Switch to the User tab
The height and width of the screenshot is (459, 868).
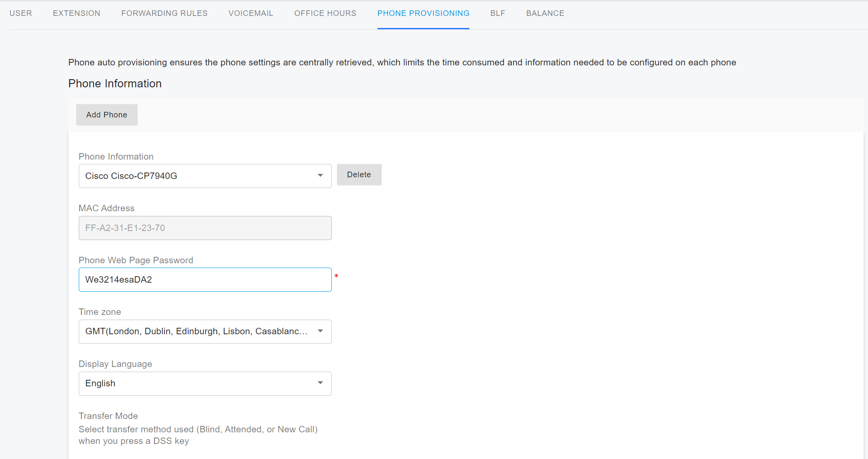(x=21, y=13)
